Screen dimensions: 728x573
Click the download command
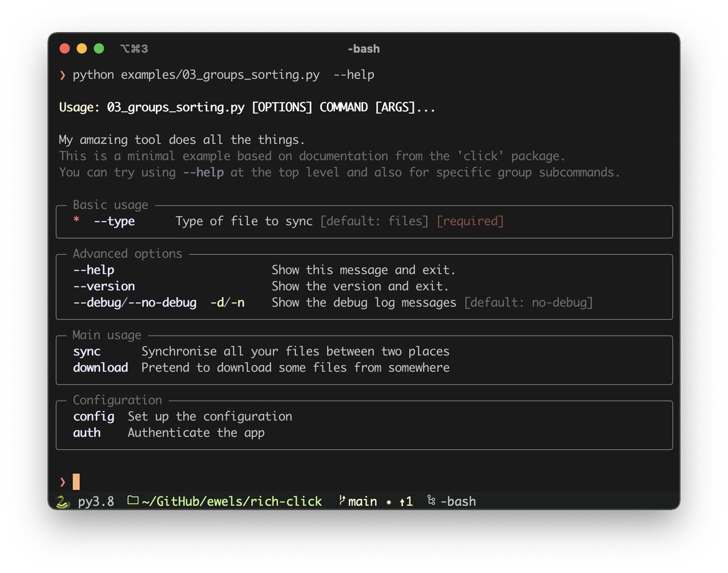point(101,367)
